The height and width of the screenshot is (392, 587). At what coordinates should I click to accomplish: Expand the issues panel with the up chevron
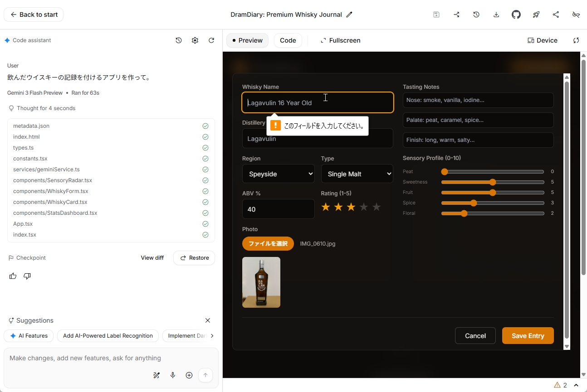click(576, 385)
